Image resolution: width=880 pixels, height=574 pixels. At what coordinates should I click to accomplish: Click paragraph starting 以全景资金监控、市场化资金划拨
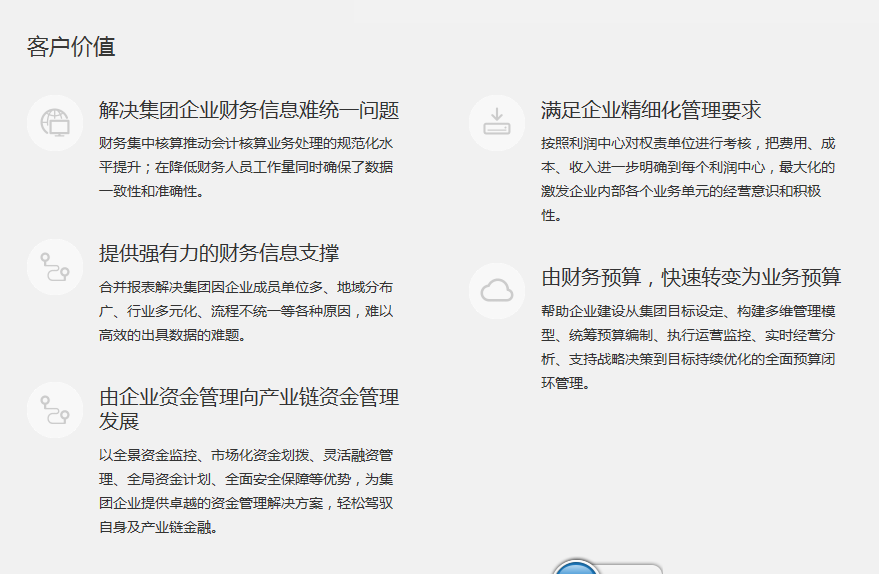click(x=246, y=491)
